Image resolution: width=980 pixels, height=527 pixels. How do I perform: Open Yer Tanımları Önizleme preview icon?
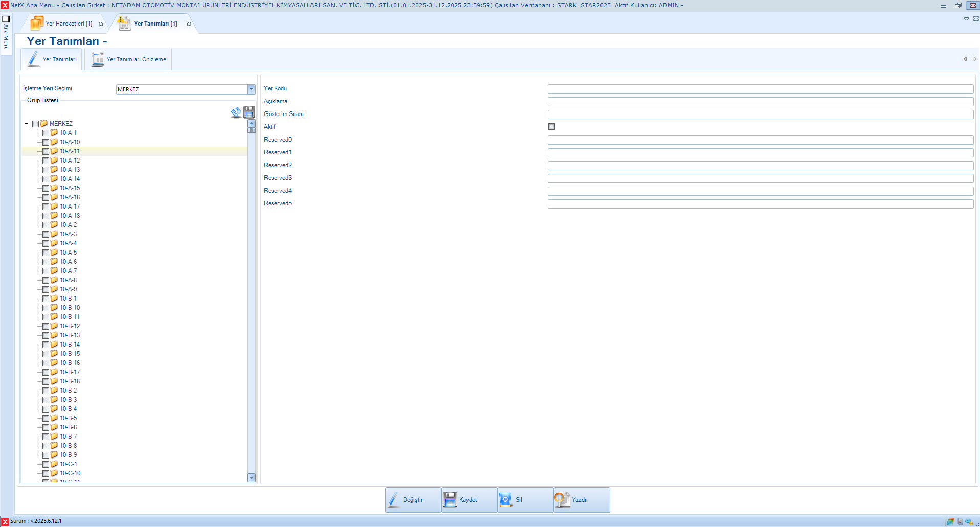(x=97, y=59)
